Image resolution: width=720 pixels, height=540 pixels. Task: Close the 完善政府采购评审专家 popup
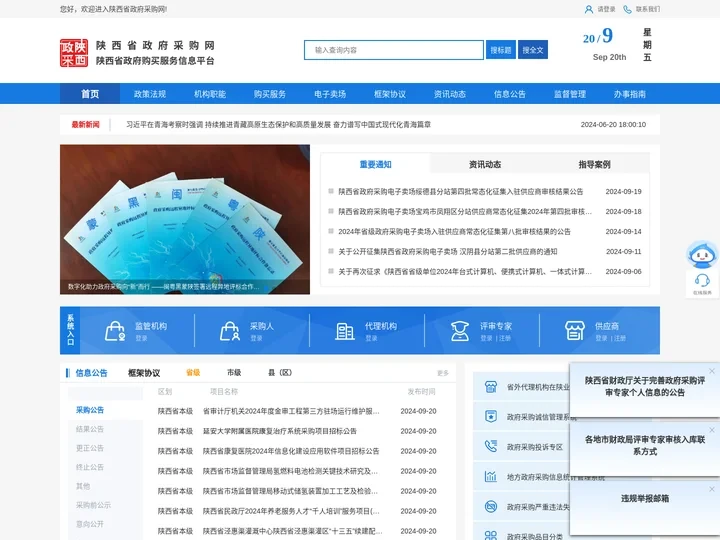[x=712, y=371]
